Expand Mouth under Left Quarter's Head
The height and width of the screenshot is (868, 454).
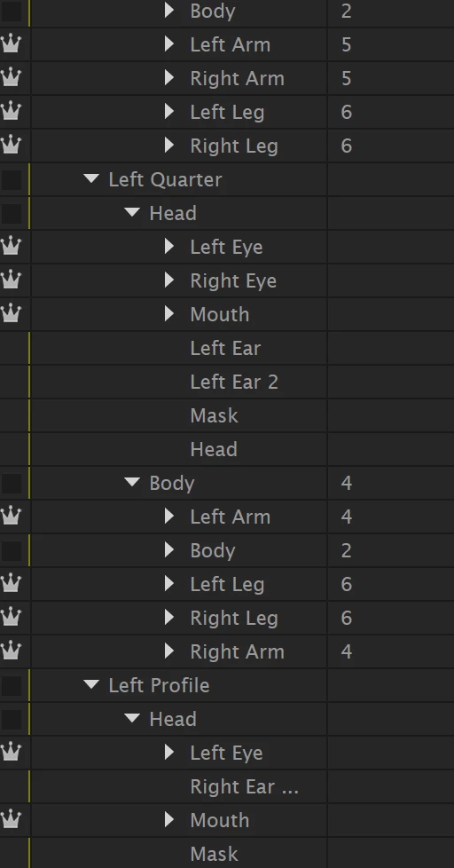[169, 314]
